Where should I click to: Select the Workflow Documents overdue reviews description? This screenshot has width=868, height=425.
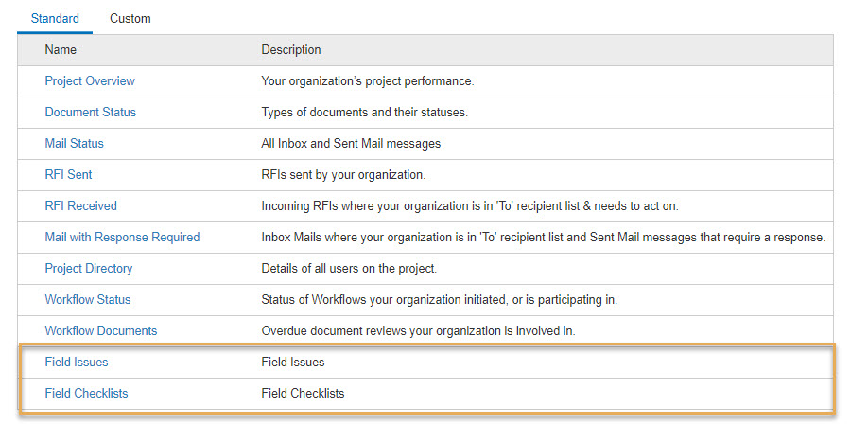[x=418, y=330]
